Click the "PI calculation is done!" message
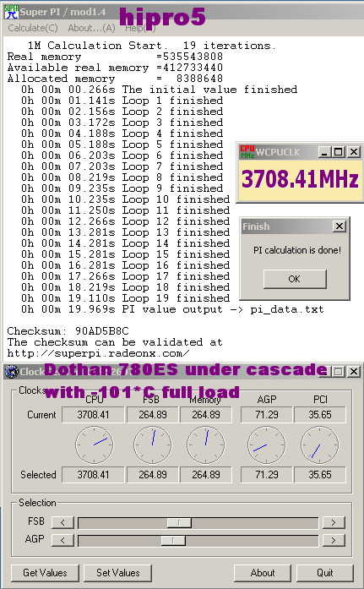Image resolution: width=364 pixels, height=589 pixels. click(x=297, y=250)
